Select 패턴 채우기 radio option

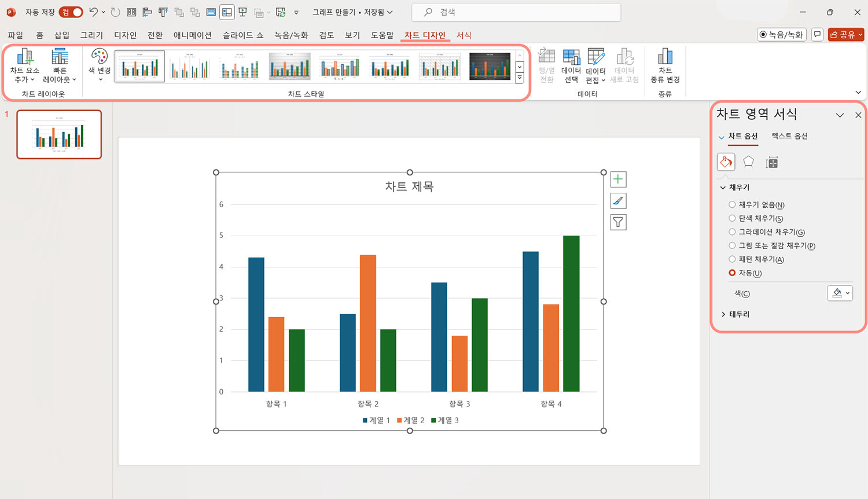732,259
